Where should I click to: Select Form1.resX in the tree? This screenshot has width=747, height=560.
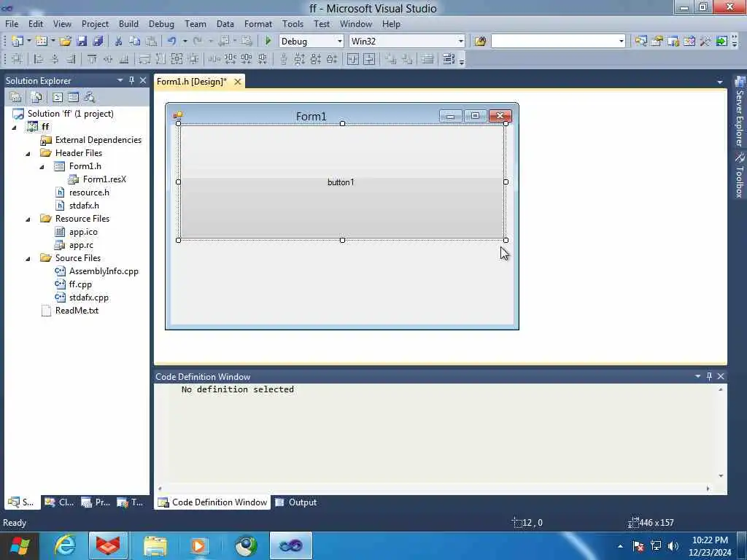tap(104, 179)
